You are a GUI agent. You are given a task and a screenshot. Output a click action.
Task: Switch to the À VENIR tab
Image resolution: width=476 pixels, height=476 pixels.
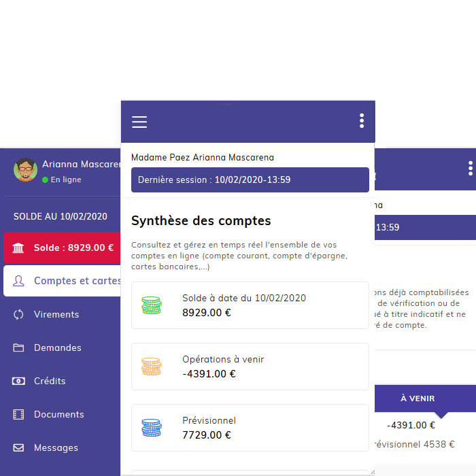click(x=418, y=398)
